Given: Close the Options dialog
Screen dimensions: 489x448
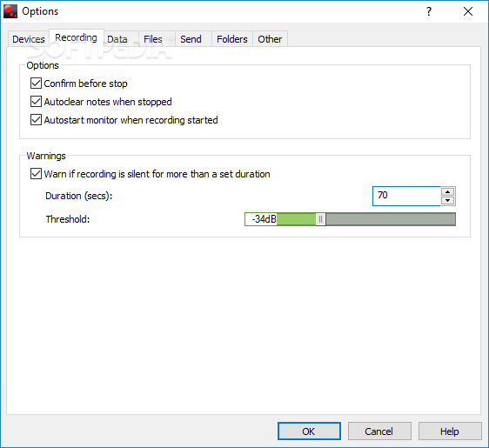Looking at the screenshot, I should pyautogui.click(x=468, y=11).
